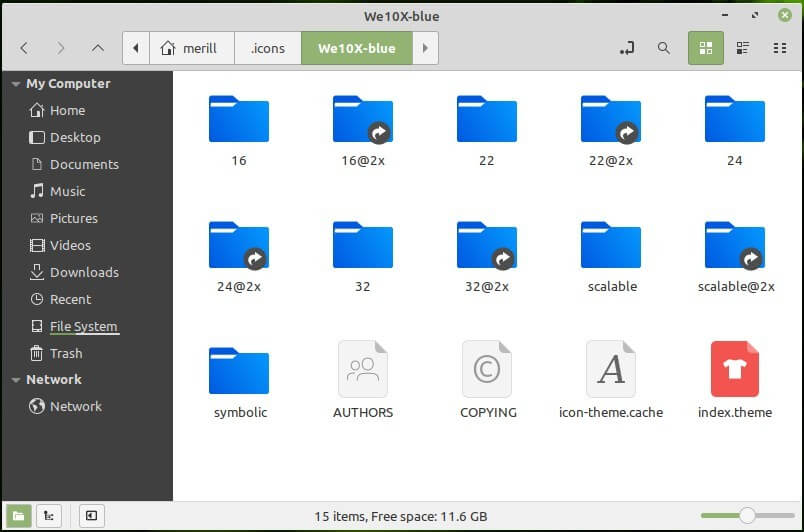Hide the sidebar using the status bar button
This screenshot has width=804, height=532.
(x=91, y=516)
